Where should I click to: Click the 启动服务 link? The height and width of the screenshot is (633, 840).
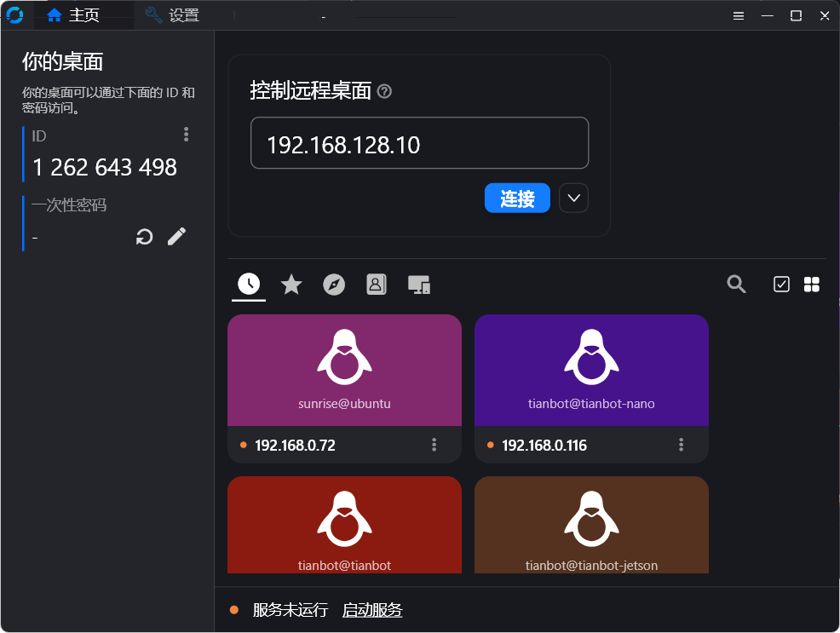click(372, 610)
